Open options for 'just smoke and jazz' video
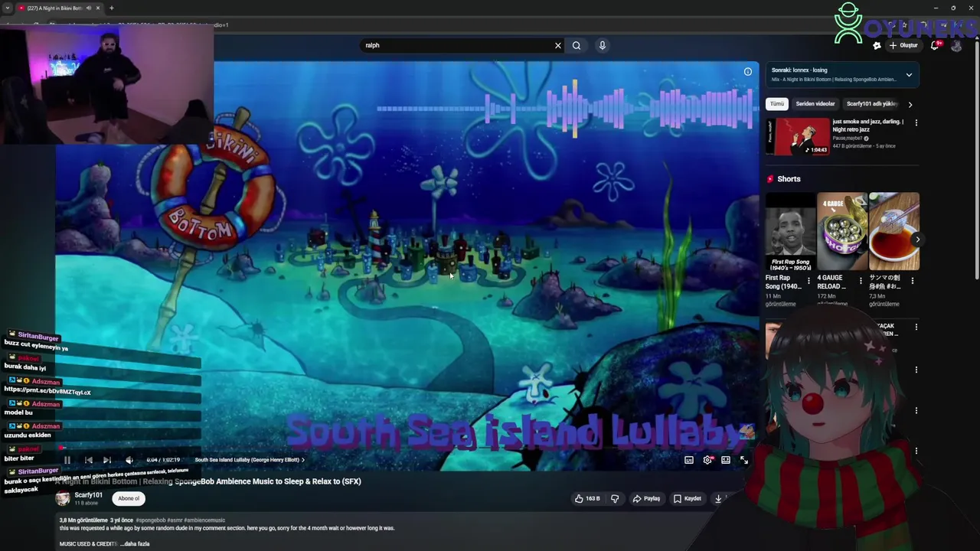 click(x=916, y=122)
